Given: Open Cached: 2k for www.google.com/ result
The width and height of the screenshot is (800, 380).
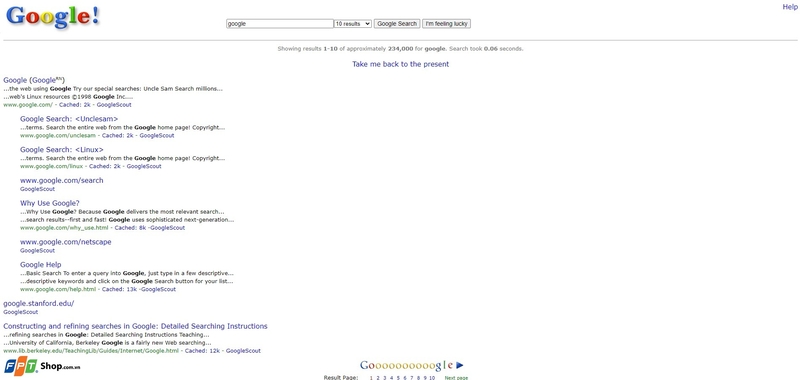Looking at the screenshot, I should point(74,105).
